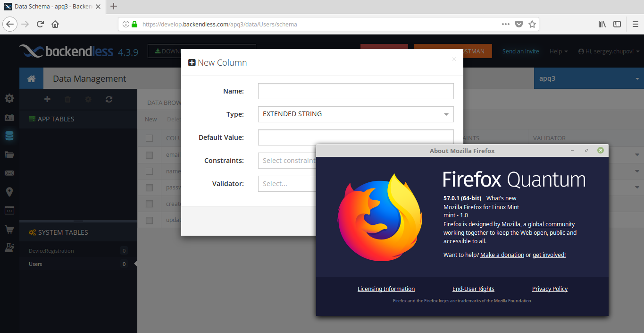Image resolution: width=644 pixels, height=333 pixels.
Task: Open the flask experiments icon in sidebar
Action: 9,248
